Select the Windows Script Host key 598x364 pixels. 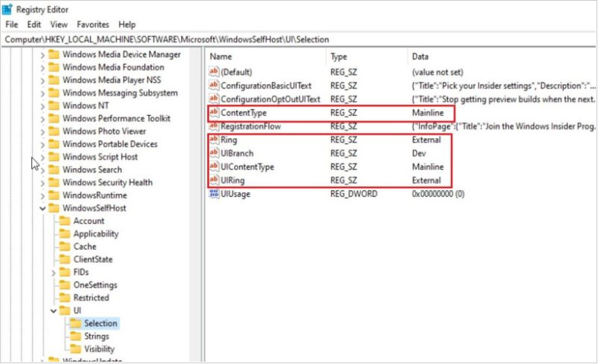100,157
